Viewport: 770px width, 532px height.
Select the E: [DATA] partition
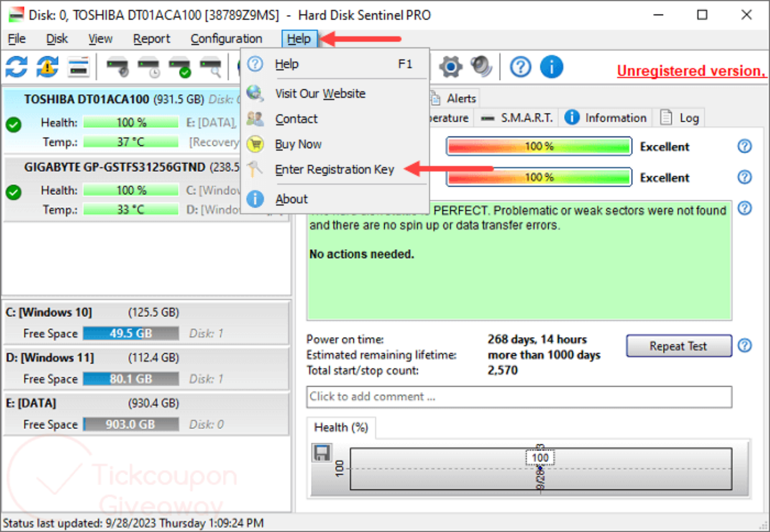pyautogui.click(x=146, y=413)
